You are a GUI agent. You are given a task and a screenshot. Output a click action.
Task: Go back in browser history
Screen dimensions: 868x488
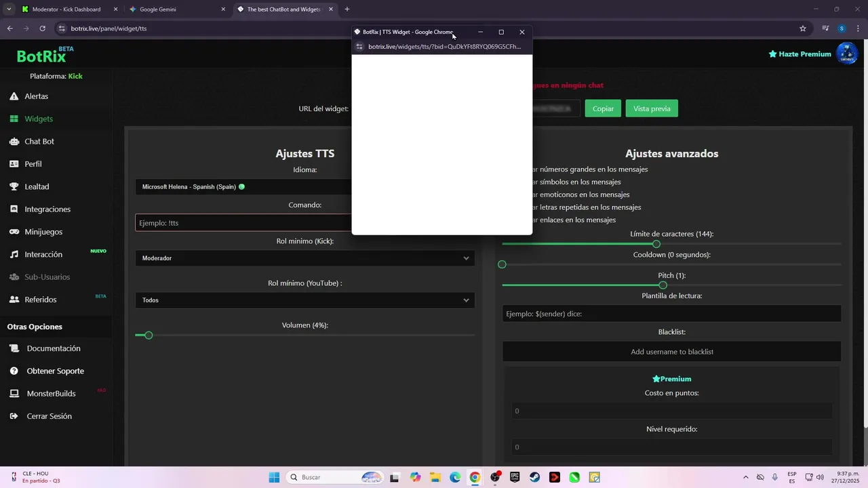click(9, 28)
